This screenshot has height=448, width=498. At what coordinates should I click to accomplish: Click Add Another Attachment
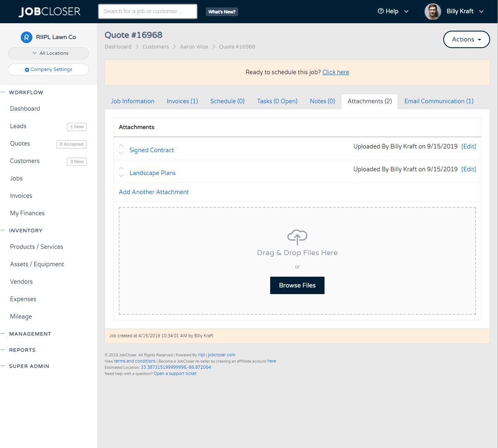tap(154, 192)
